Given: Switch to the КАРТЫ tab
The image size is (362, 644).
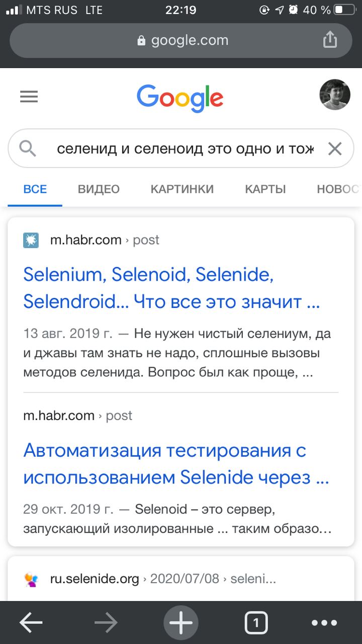Looking at the screenshot, I should pos(265,189).
